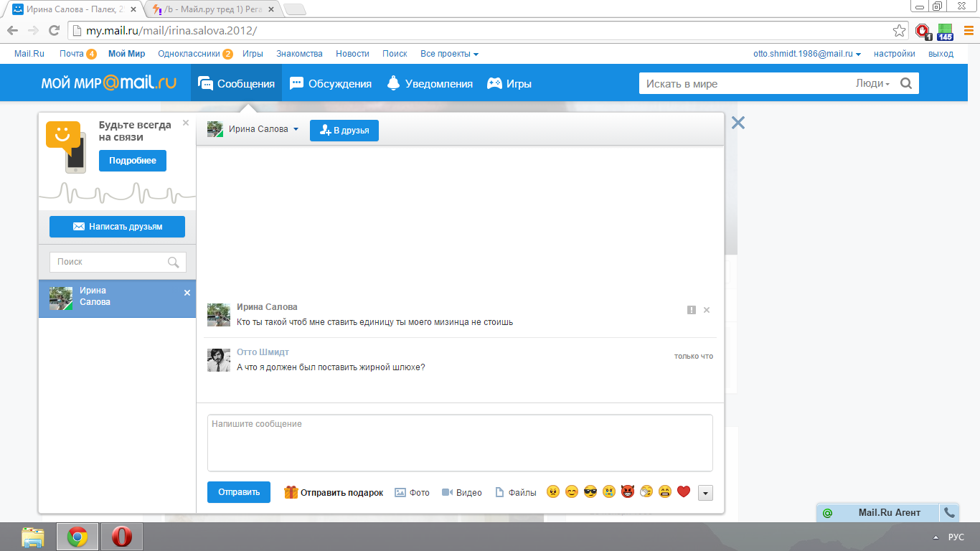Open Почта with 4 unread
Viewport: 980px width, 551px height.
click(77, 54)
